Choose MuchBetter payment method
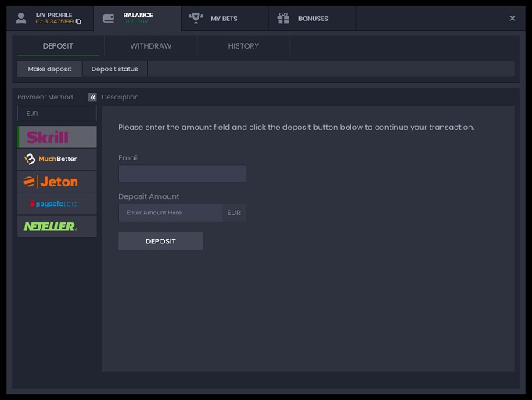The image size is (532, 400). point(57,159)
